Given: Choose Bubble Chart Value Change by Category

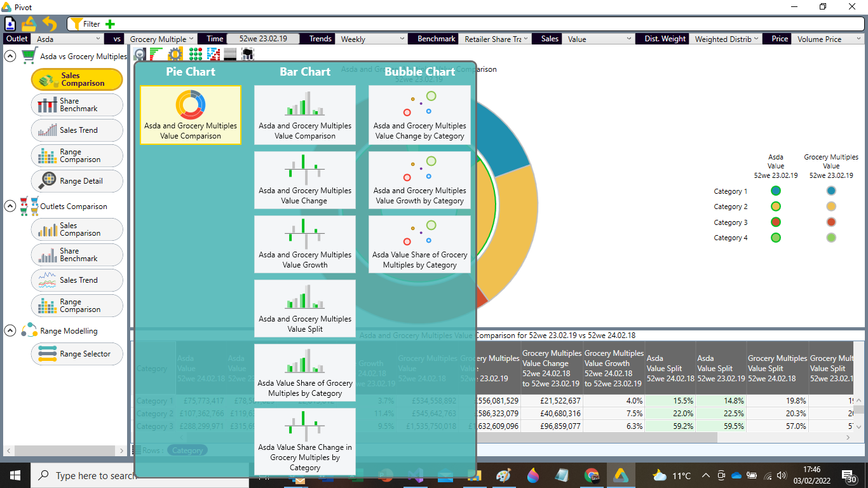Looking at the screenshot, I should point(420,115).
